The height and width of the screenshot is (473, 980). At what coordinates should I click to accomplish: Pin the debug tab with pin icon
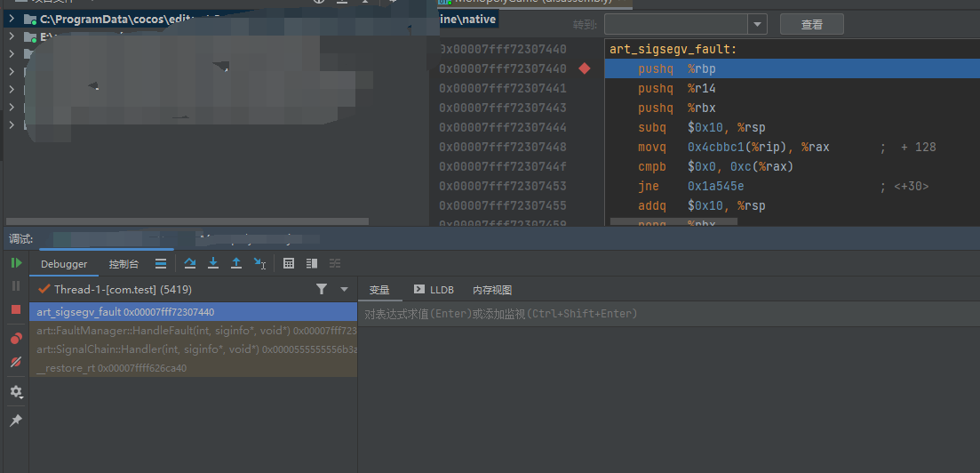coord(16,421)
